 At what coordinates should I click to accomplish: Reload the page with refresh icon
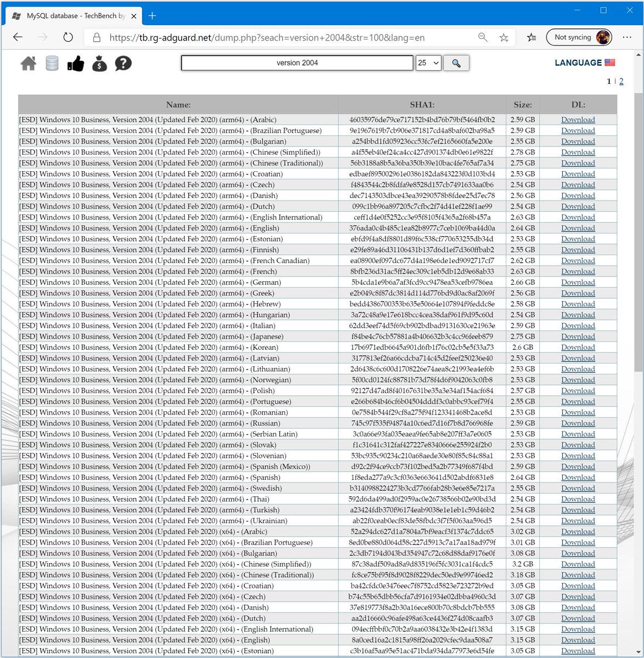(68, 37)
